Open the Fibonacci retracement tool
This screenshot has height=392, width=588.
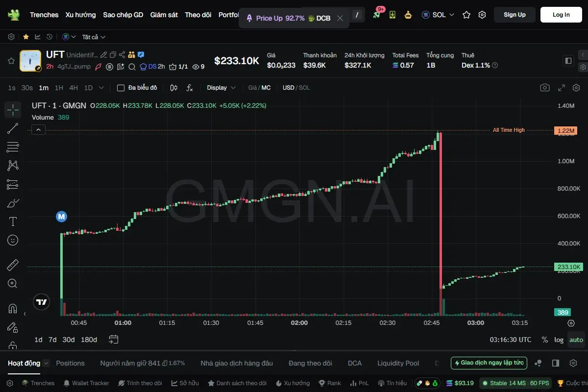click(13, 147)
